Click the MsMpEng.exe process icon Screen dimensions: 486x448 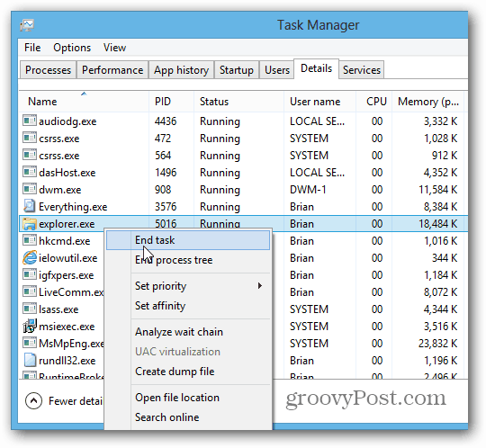coord(30,343)
